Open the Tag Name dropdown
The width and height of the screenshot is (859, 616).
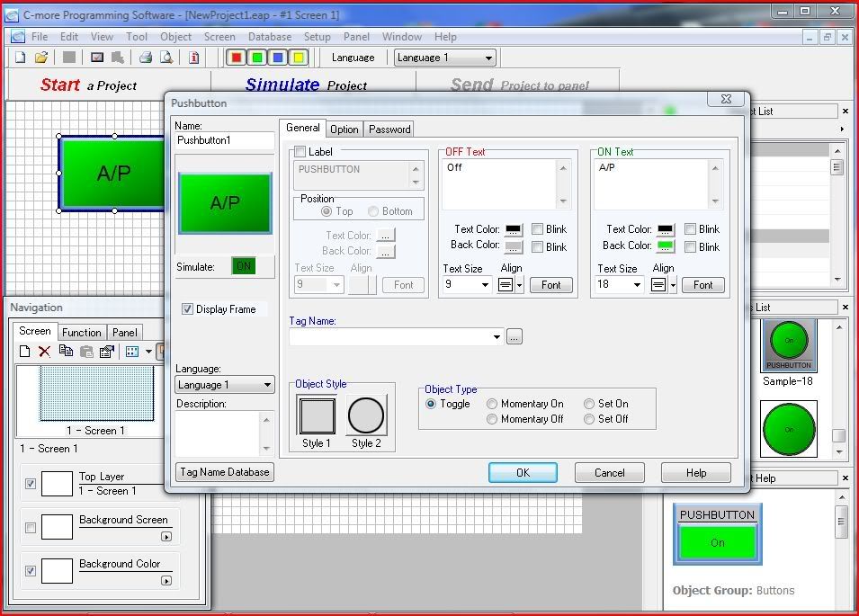tap(497, 337)
